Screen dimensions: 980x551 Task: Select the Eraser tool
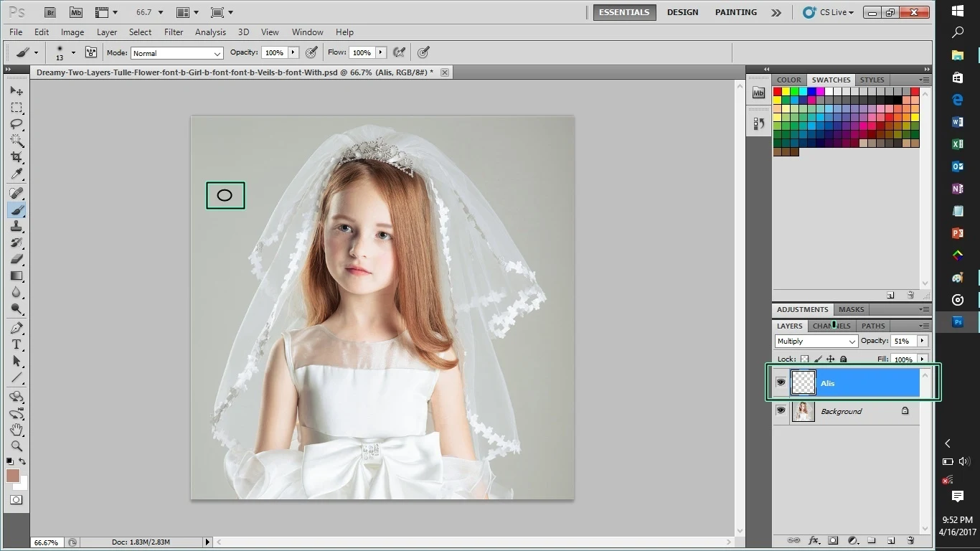17,260
